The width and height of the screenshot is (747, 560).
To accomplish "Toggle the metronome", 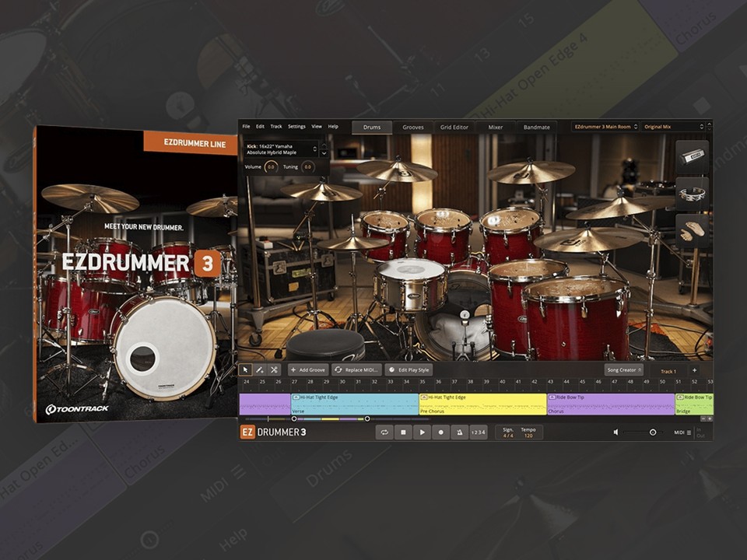I will tap(459, 432).
